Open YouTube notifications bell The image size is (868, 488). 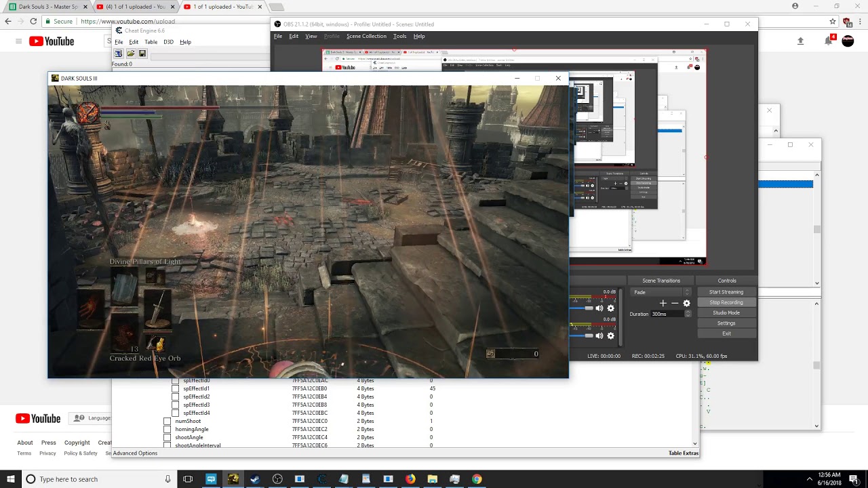pyautogui.click(x=828, y=41)
